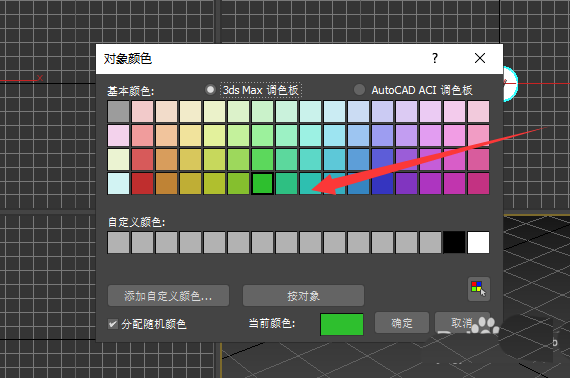Select the 3ds Max 调色板 radio button
The image size is (570, 378).
coord(210,90)
